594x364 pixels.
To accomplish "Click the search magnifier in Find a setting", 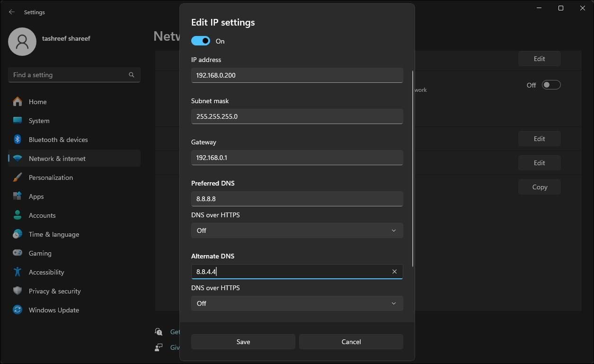I will pyautogui.click(x=131, y=74).
